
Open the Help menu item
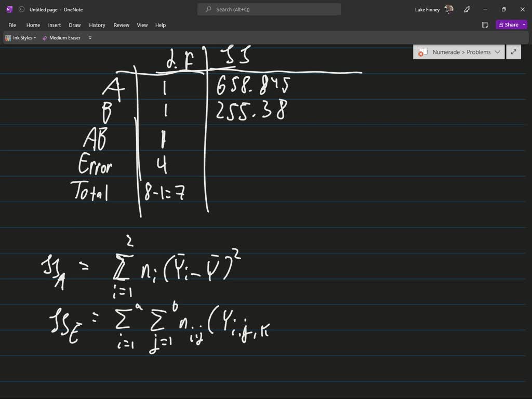coord(161,25)
